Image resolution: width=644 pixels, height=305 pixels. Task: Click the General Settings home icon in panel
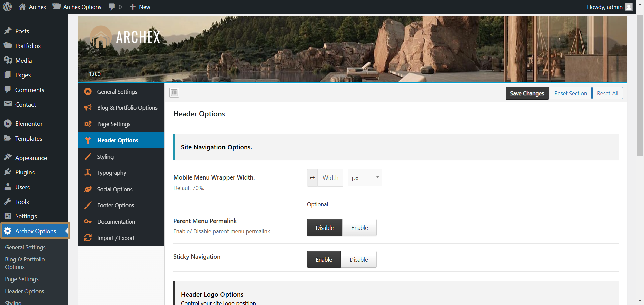pos(88,91)
